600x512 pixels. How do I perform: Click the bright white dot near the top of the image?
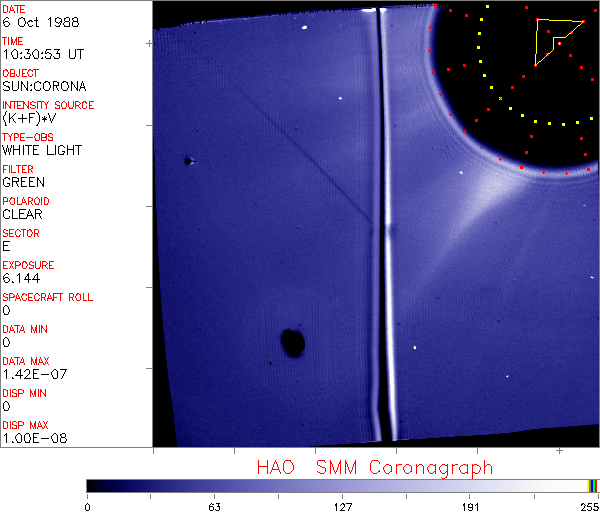click(305, 27)
